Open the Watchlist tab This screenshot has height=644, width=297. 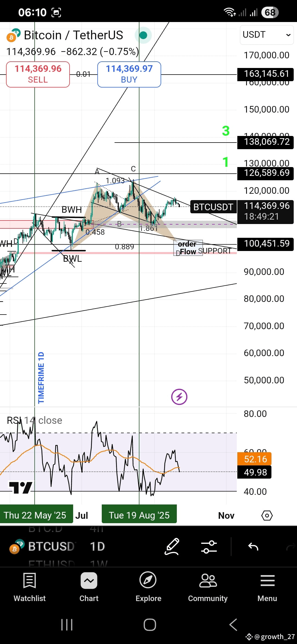coord(29,587)
